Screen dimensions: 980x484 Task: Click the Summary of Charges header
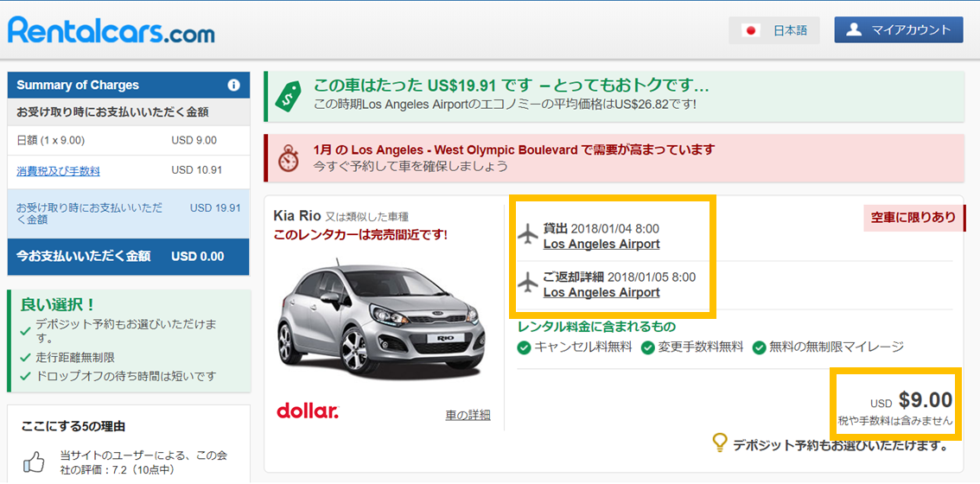tap(128, 85)
